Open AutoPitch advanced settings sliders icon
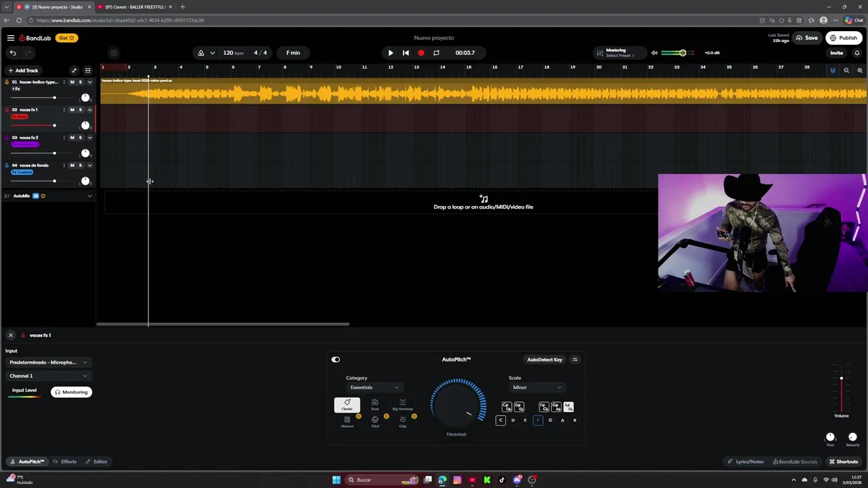The image size is (868, 488). click(x=575, y=360)
